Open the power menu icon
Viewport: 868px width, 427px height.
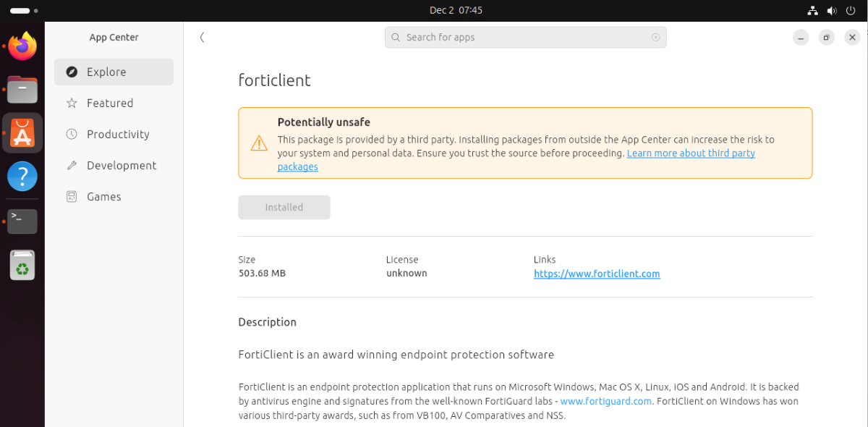click(850, 10)
